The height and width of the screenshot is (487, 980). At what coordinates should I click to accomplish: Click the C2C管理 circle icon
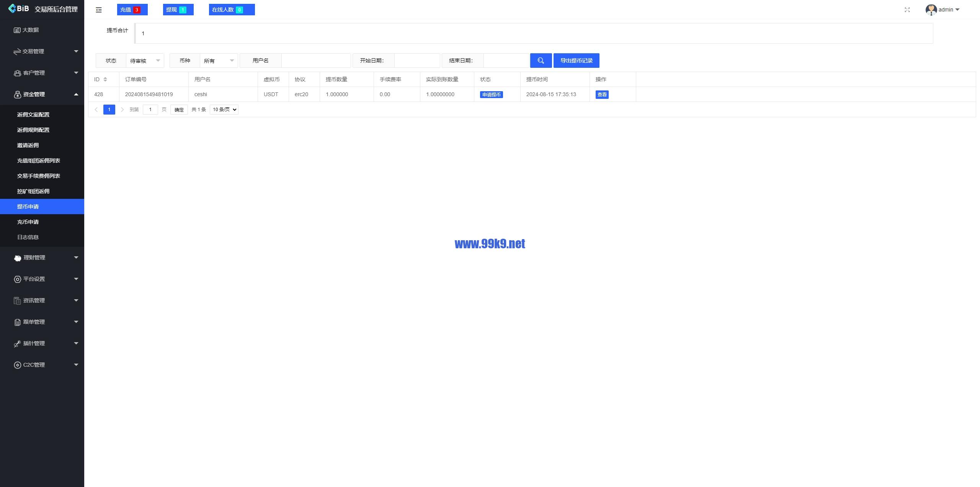(x=17, y=365)
